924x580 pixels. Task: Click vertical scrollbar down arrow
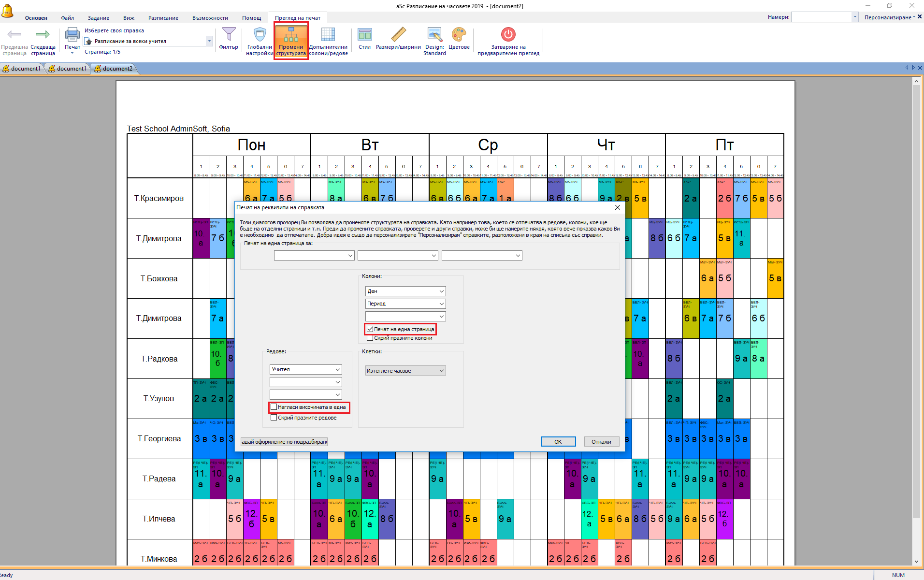click(x=916, y=562)
